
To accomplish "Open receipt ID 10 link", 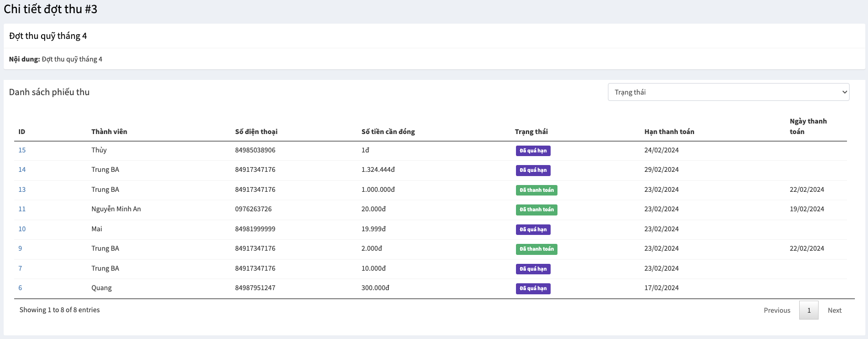I will point(22,229).
